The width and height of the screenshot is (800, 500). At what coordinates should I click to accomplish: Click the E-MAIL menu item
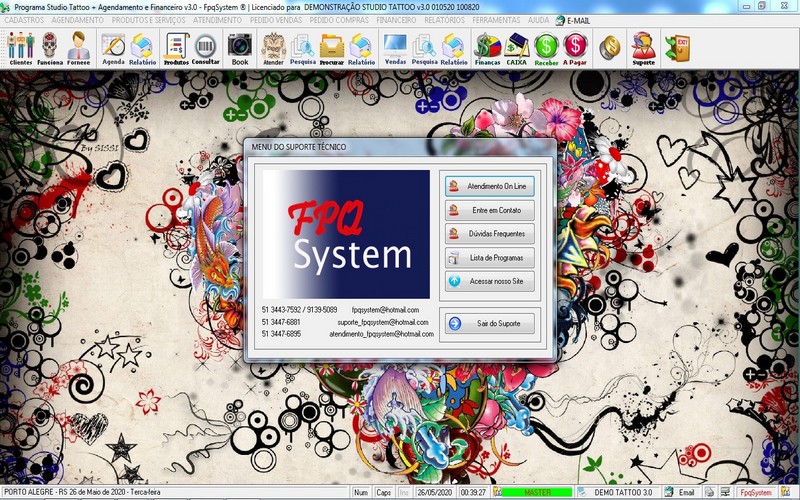point(572,20)
